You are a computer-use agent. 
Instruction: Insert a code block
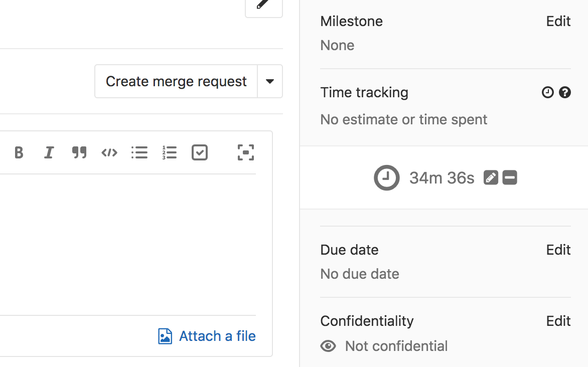point(109,152)
